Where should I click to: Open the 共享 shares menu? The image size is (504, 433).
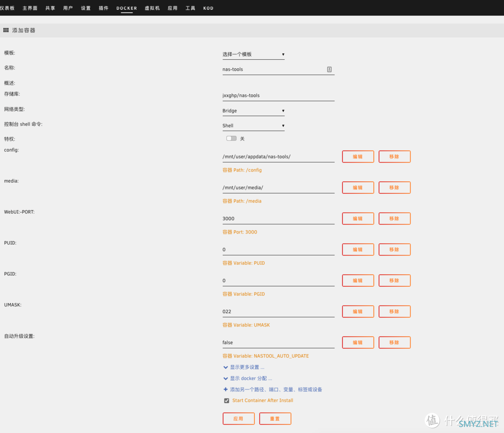pos(50,8)
